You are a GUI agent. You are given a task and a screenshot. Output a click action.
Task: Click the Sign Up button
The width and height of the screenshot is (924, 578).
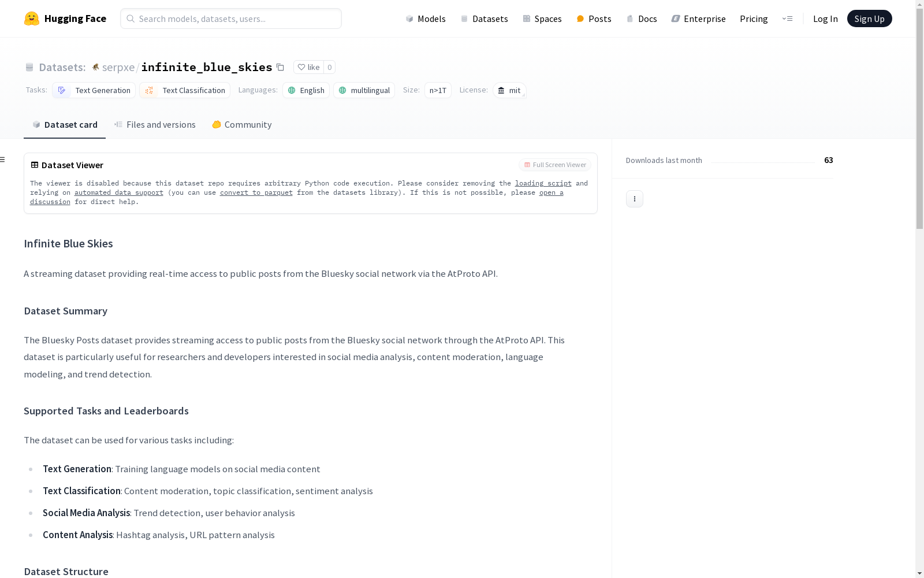coord(870,18)
